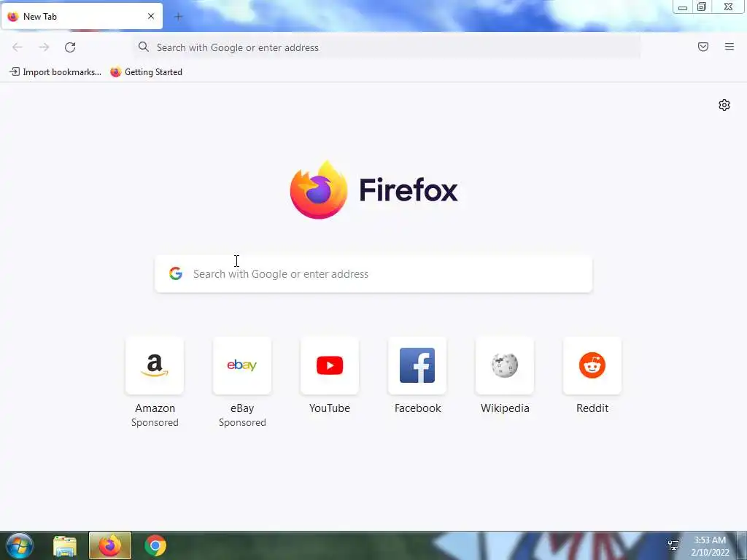747x560 pixels.
Task: Launch Google Chrome from the taskbar
Action: [x=155, y=545]
